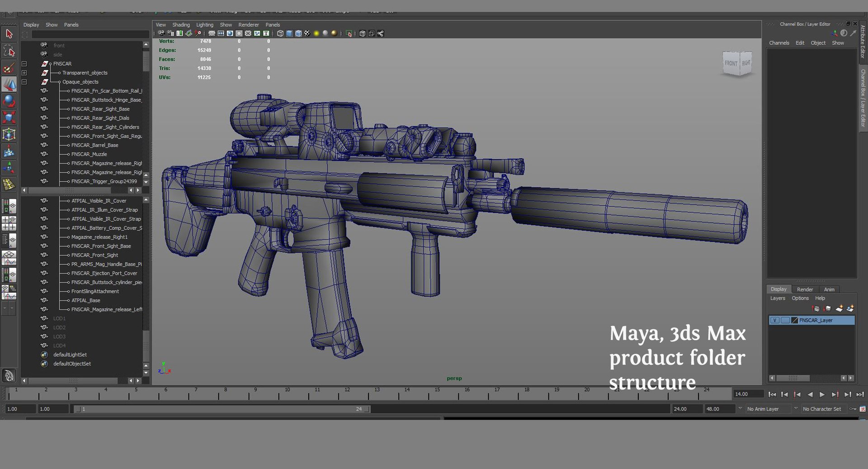Collapse Opaque_objects group in outliner
Screen dimensions: 868x469
pos(24,82)
